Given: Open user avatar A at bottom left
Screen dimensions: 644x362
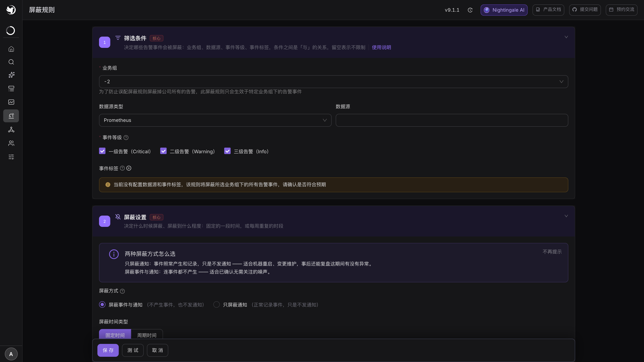Looking at the screenshot, I should (x=11, y=354).
